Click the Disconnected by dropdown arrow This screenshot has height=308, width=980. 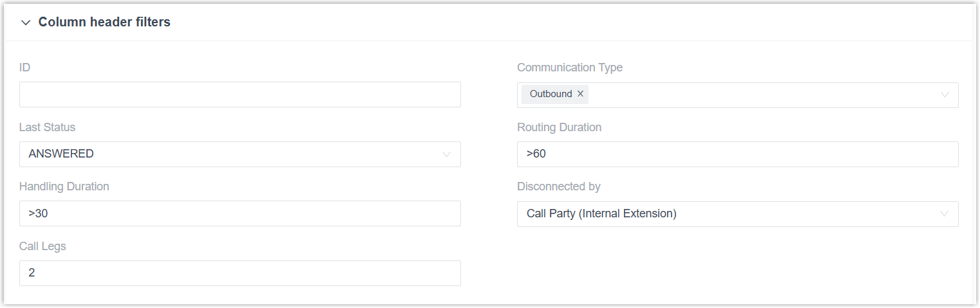tap(945, 213)
